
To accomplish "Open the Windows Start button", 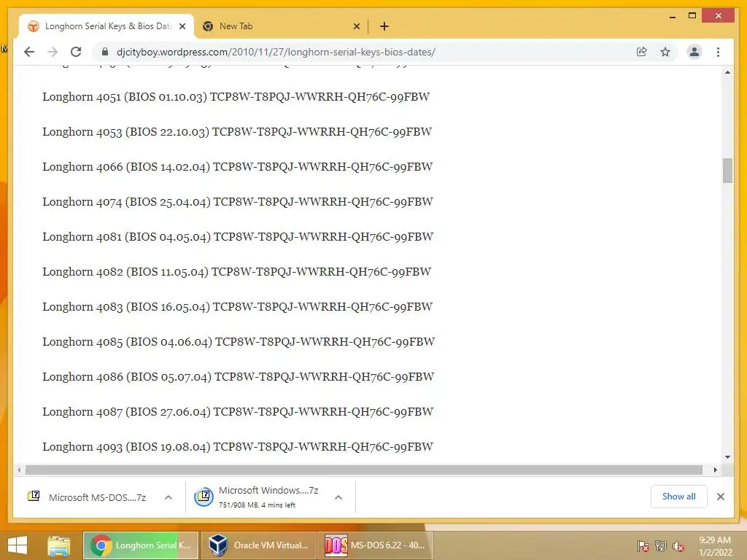I will click(18, 545).
